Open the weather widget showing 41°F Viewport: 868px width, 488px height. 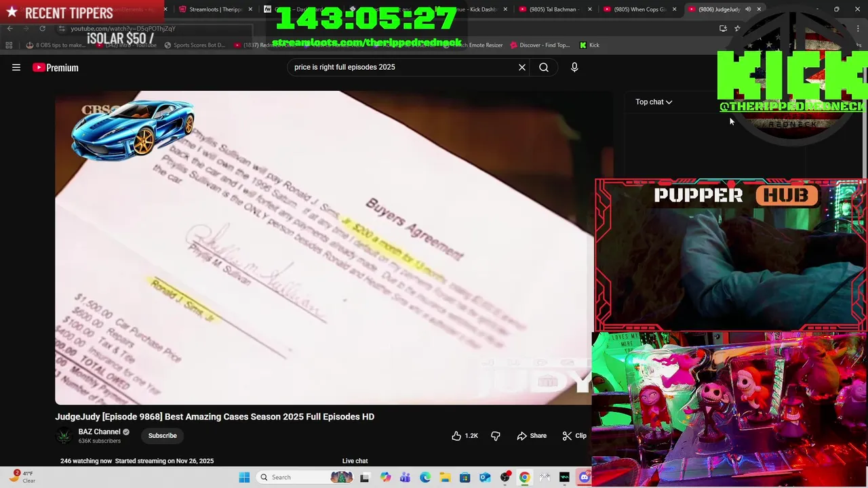tap(23, 476)
